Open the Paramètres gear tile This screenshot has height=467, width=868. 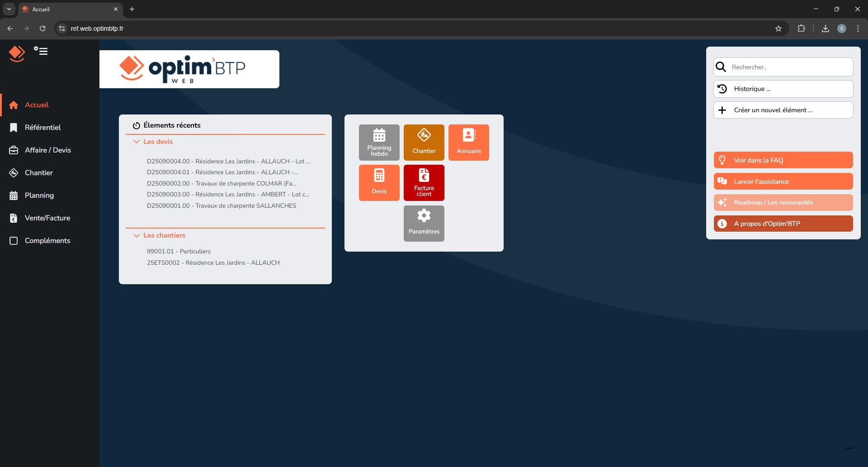coord(424,223)
